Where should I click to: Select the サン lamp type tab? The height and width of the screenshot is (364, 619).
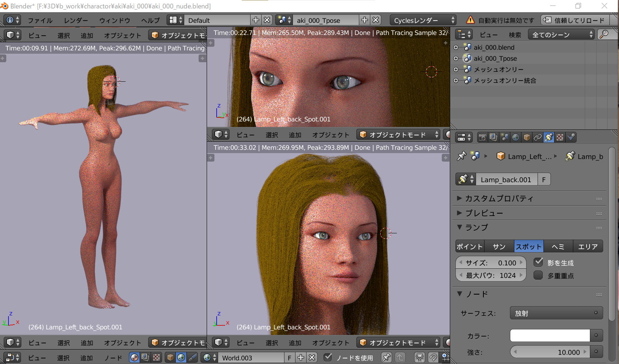pos(499,247)
